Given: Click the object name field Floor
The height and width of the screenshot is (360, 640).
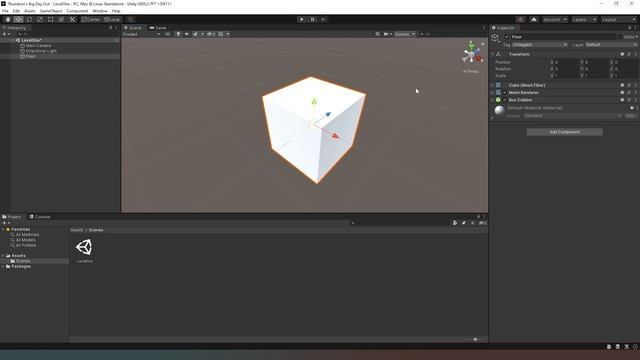Looking at the screenshot, I should tap(563, 37).
